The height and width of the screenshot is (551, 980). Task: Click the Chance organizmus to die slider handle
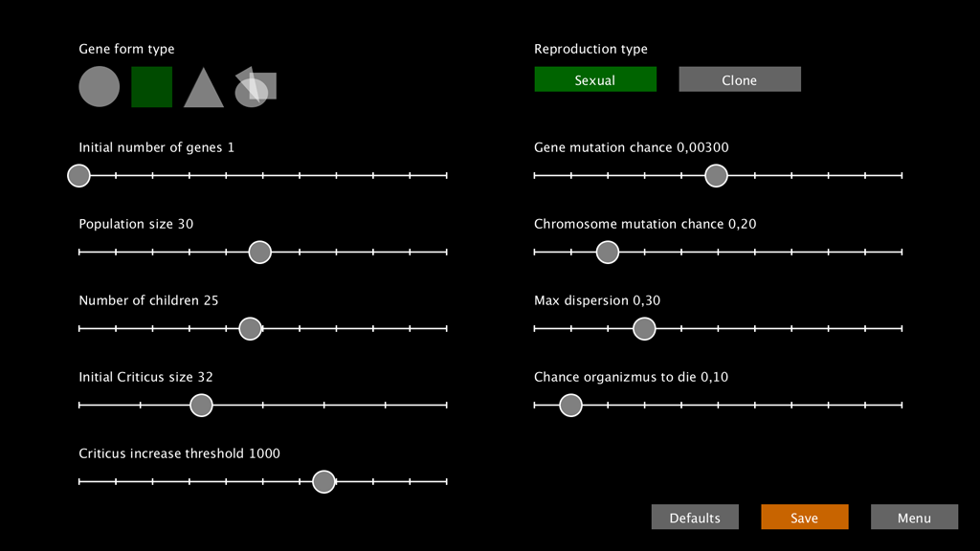pyautogui.click(x=570, y=406)
